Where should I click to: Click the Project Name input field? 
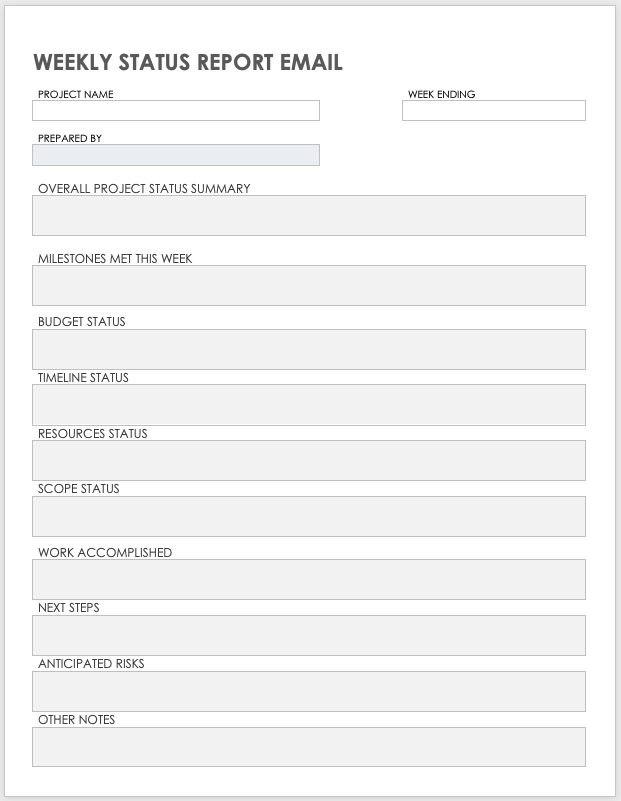pos(176,111)
